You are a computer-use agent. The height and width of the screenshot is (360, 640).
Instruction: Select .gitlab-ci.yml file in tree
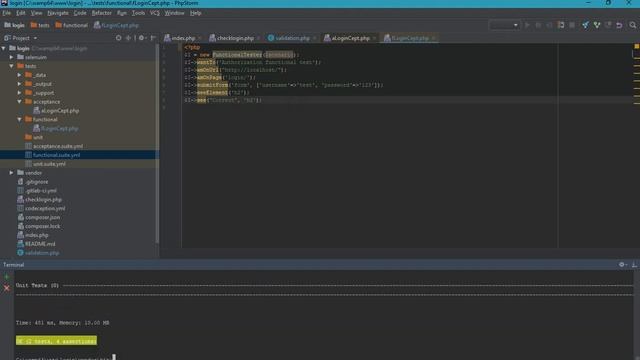click(37, 191)
